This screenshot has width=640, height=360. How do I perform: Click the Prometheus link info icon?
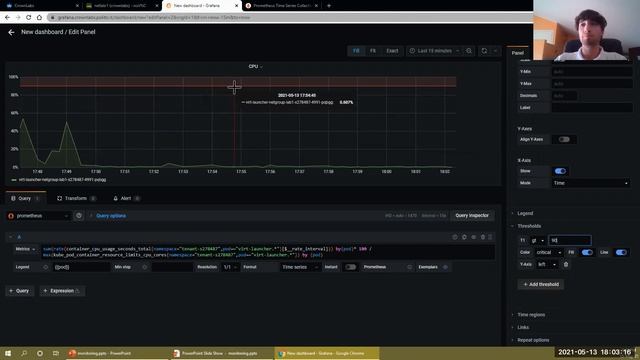pos(409,267)
